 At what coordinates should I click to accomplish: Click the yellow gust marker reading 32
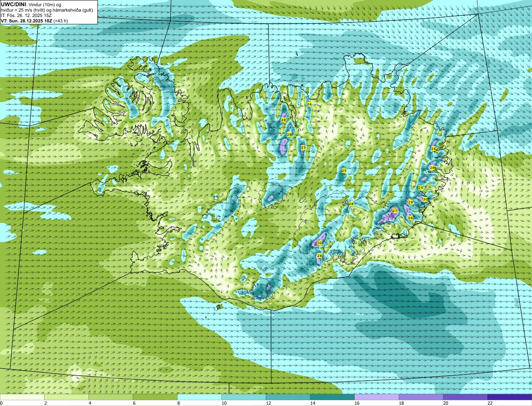320,243
